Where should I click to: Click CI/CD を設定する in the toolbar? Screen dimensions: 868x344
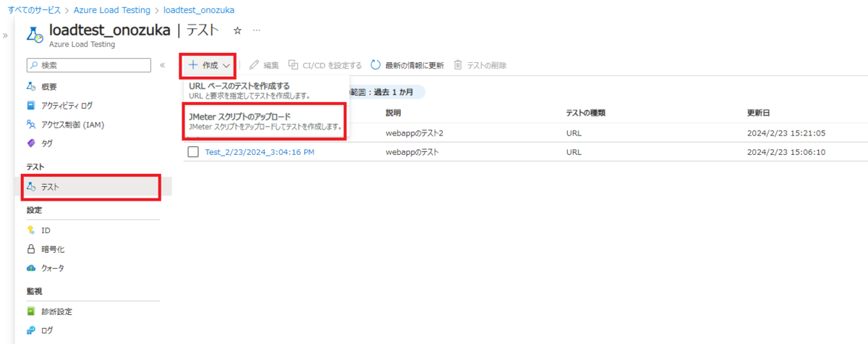(325, 65)
